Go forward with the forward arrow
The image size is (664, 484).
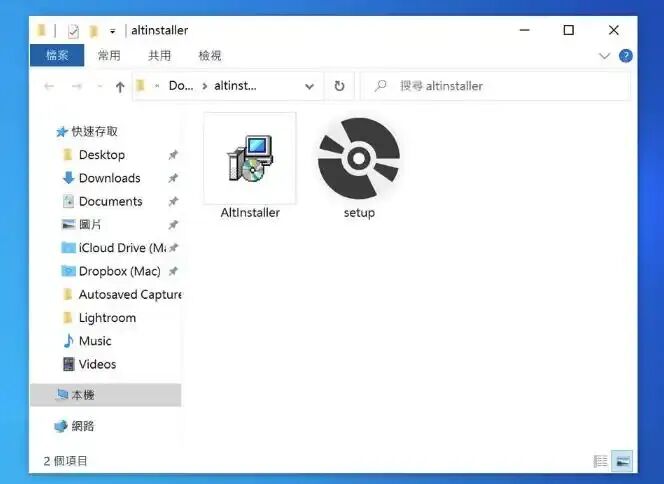pos(77,86)
